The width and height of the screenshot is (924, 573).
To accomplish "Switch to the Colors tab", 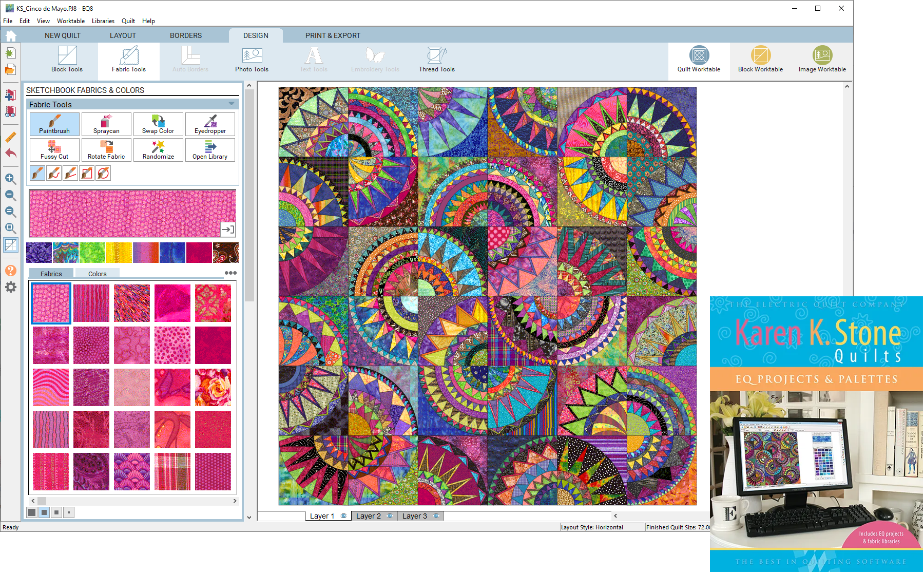I will tap(97, 274).
